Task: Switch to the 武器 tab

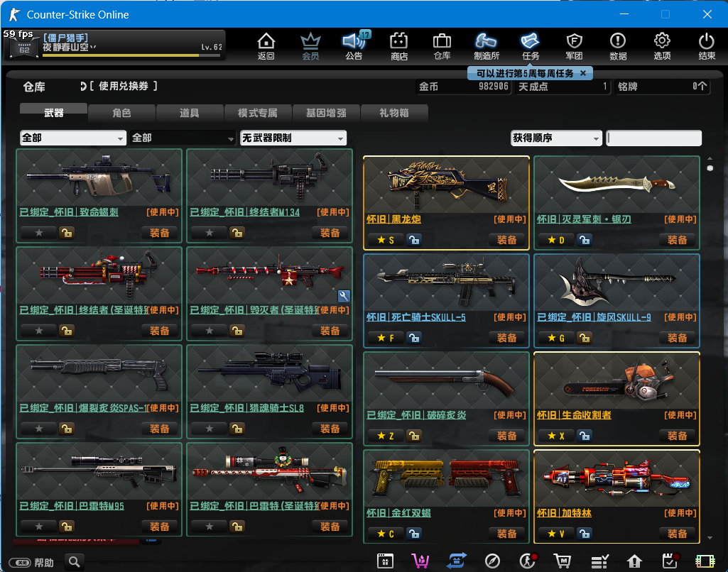Action: [53, 112]
